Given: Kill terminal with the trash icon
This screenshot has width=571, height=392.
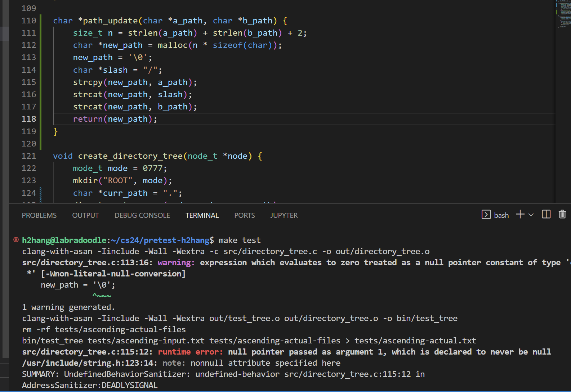Looking at the screenshot, I should click(x=562, y=215).
